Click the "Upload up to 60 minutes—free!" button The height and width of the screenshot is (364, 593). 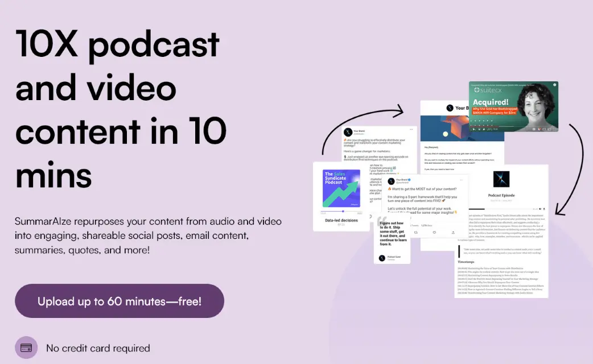click(120, 301)
